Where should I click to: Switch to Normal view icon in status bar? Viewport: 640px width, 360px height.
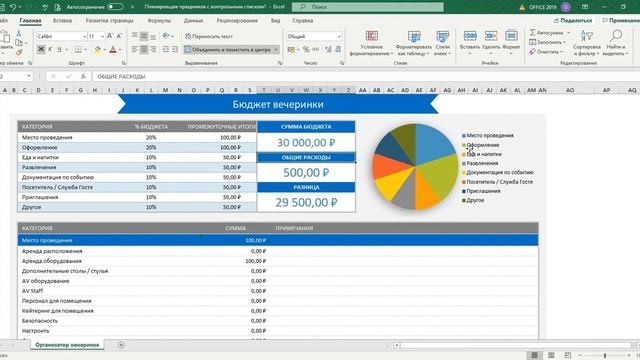tap(534, 355)
